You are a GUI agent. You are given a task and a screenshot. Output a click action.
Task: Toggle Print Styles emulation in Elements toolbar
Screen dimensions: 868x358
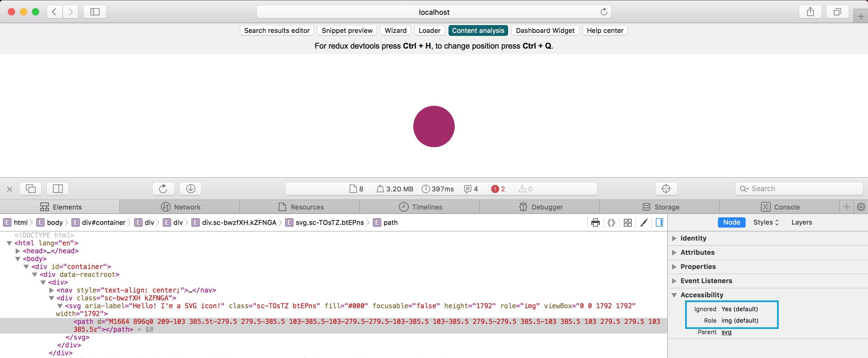click(596, 222)
